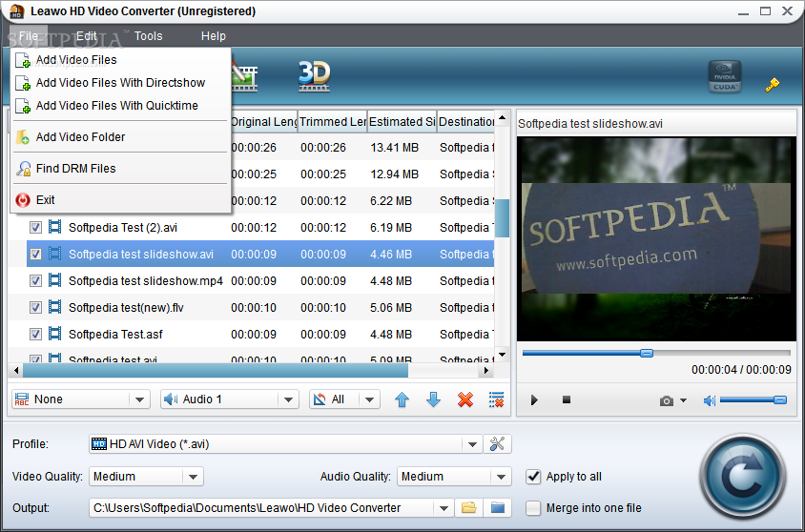The width and height of the screenshot is (805, 532).
Task: Click the key register icon
Action: click(772, 85)
